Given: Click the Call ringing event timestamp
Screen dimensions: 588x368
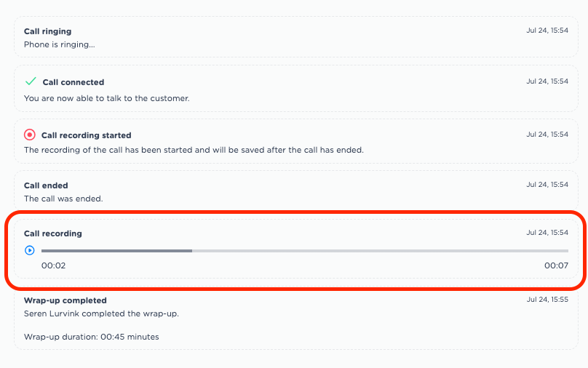Looking at the screenshot, I should pyautogui.click(x=547, y=31).
